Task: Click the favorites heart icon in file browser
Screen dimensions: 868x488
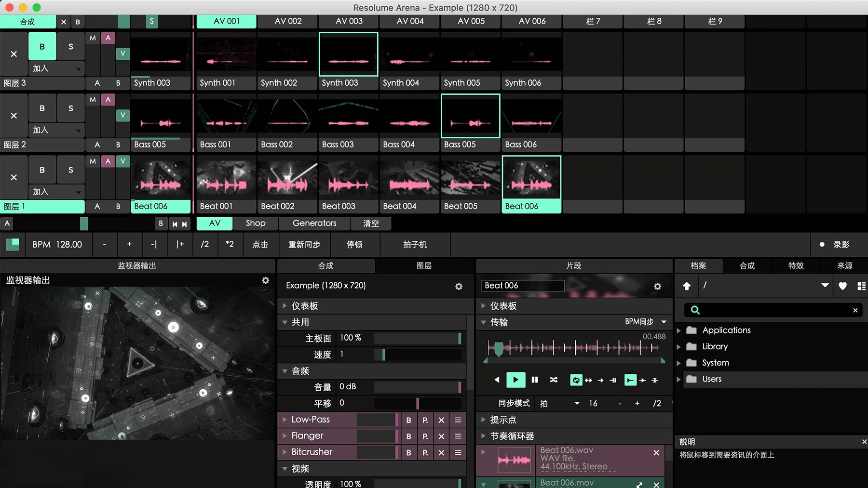Action: (x=842, y=286)
